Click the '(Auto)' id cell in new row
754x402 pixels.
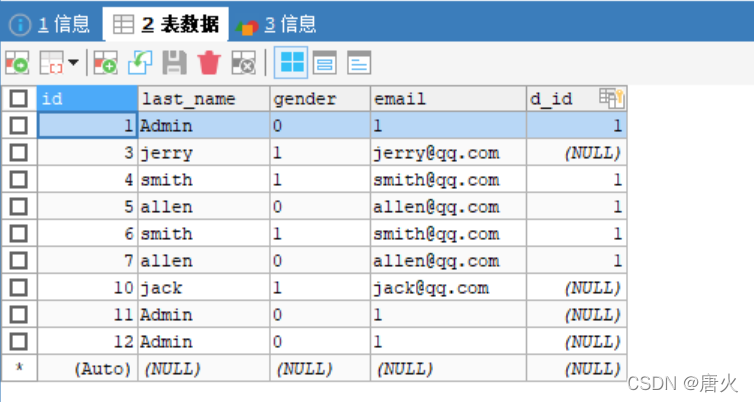(x=87, y=369)
